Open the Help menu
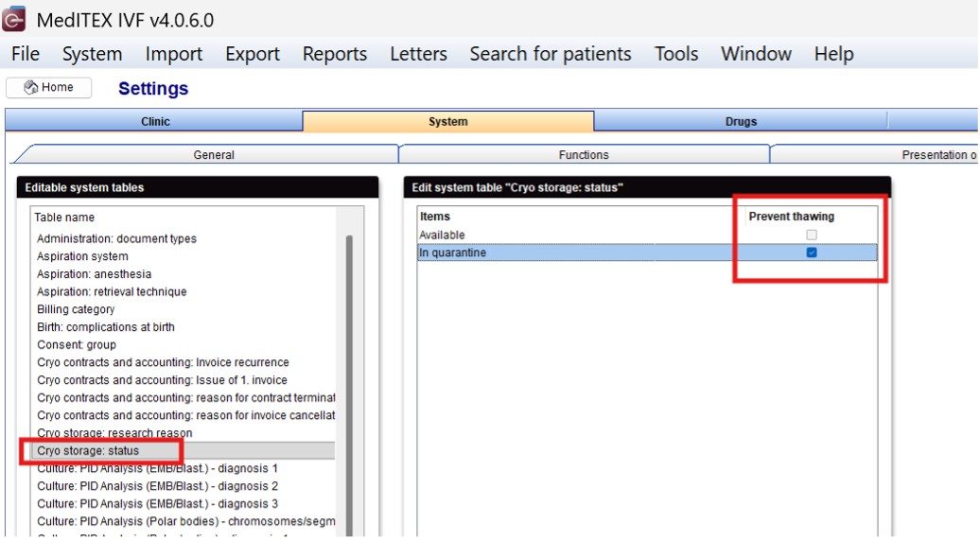 [x=833, y=54]
